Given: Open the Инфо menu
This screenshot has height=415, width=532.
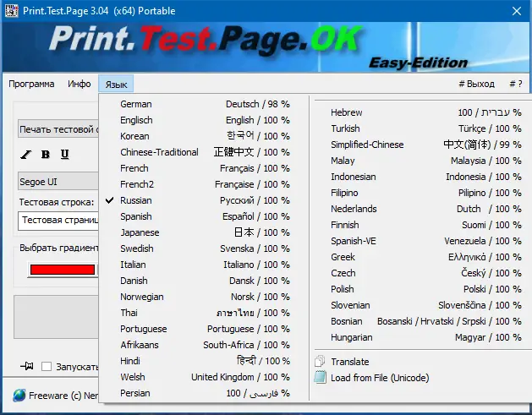Looking at the screenshot, I should pos(79,84).
